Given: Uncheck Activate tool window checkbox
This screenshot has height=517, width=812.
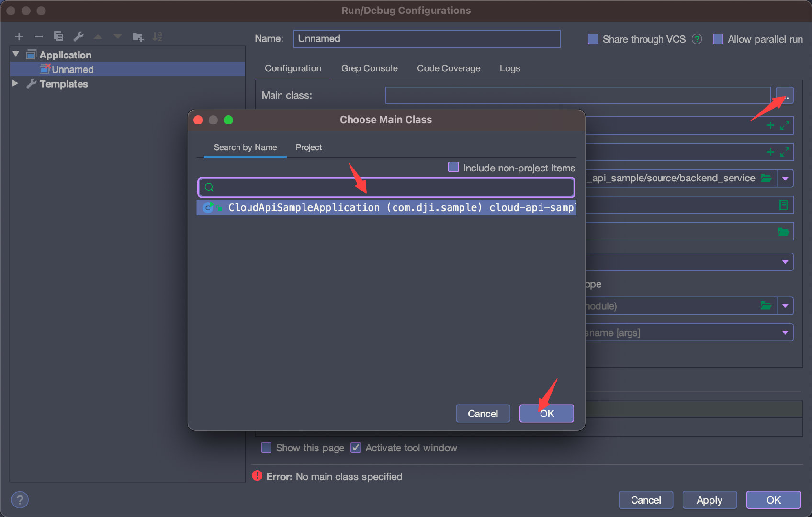Looking at the screenshot, I should [356, 448].
